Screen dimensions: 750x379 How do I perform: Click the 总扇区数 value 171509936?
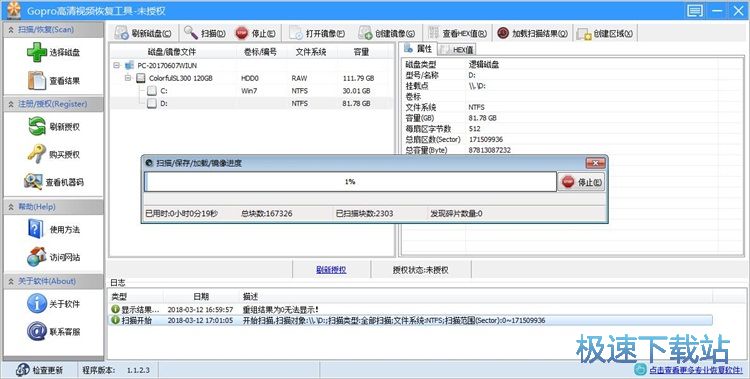[x=485, y=139]
